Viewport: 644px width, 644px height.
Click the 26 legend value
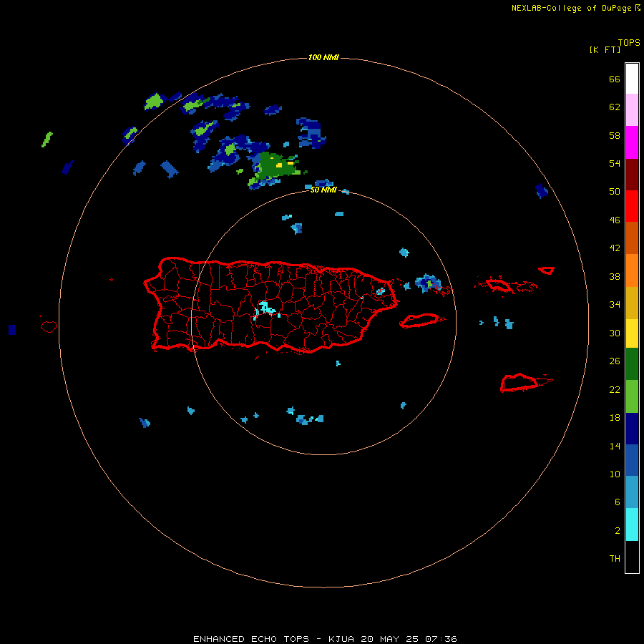click(x=615, y=361)
